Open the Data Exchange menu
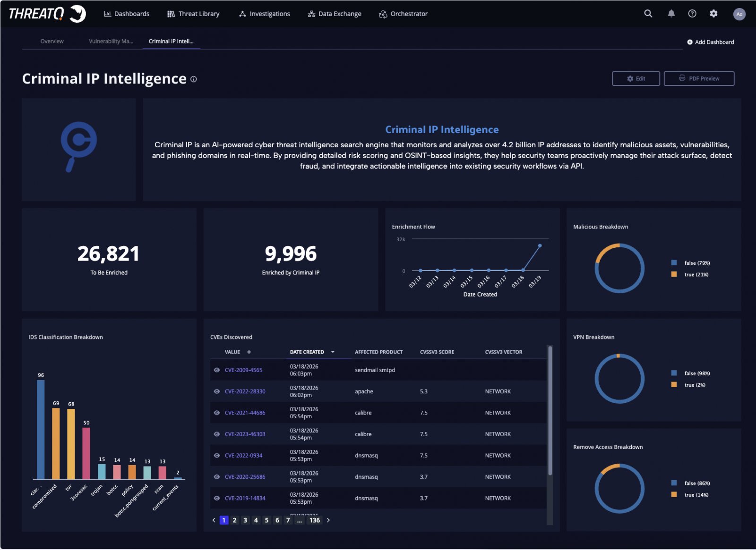The image size is (756, 550). [x=335, y=14]
